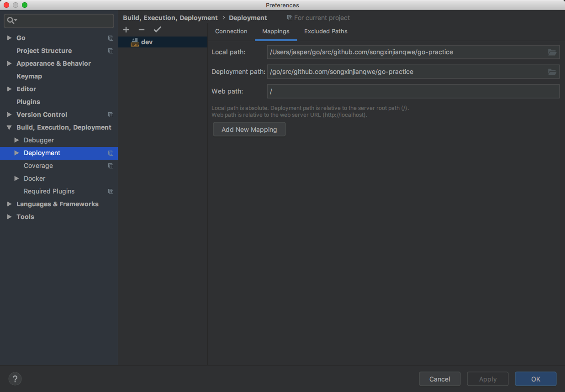Click into the Web path field
The height and width of the screenshot is (392, 565).
click(x=413, y=91)
